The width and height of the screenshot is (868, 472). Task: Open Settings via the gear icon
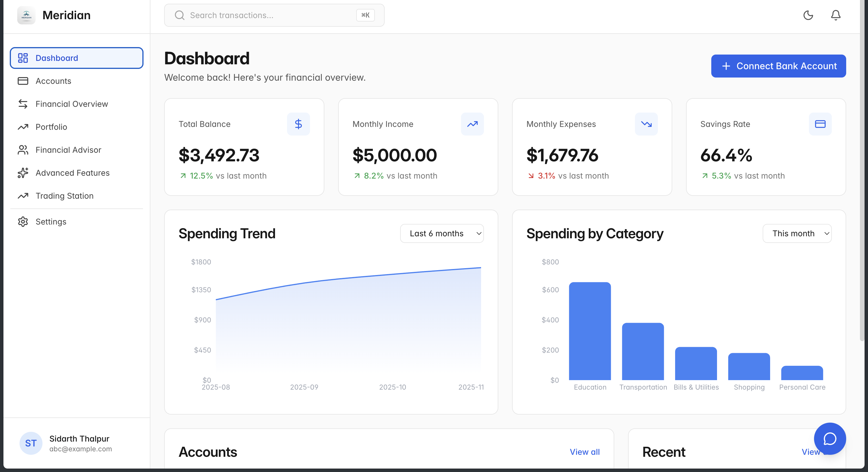23,222
